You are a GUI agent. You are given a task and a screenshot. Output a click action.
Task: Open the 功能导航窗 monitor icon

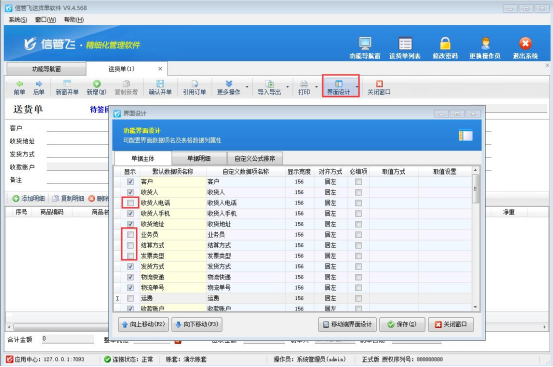click(365, 43)
